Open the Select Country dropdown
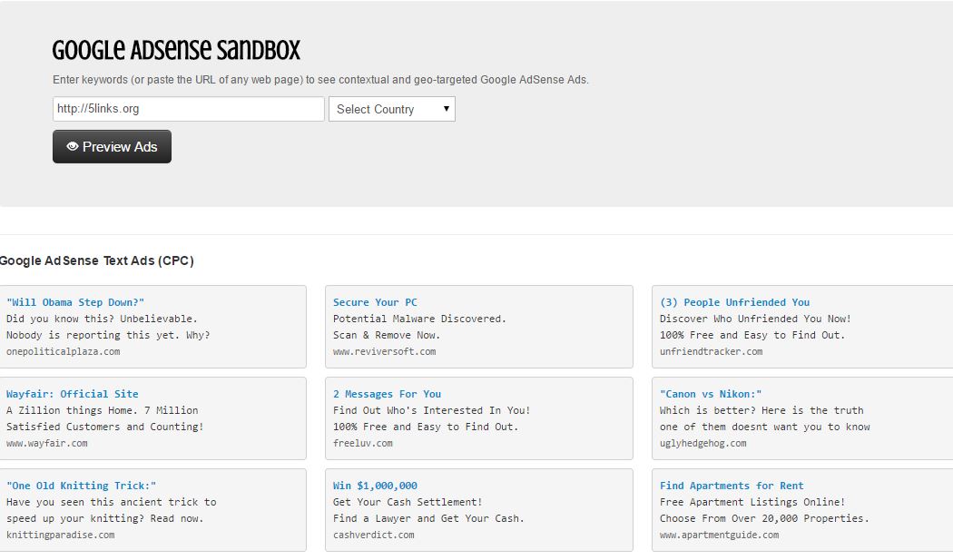This screenshot has height=560, width=953. (x=392, y=109)
